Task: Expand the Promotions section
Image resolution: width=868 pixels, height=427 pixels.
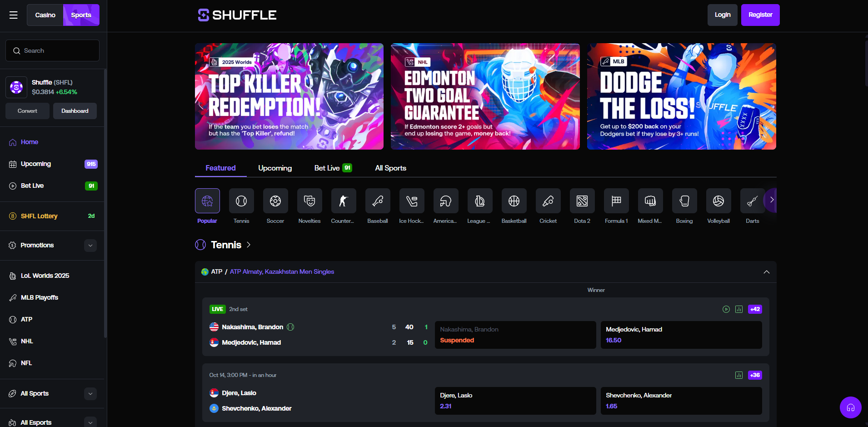Action: point(90,245)
